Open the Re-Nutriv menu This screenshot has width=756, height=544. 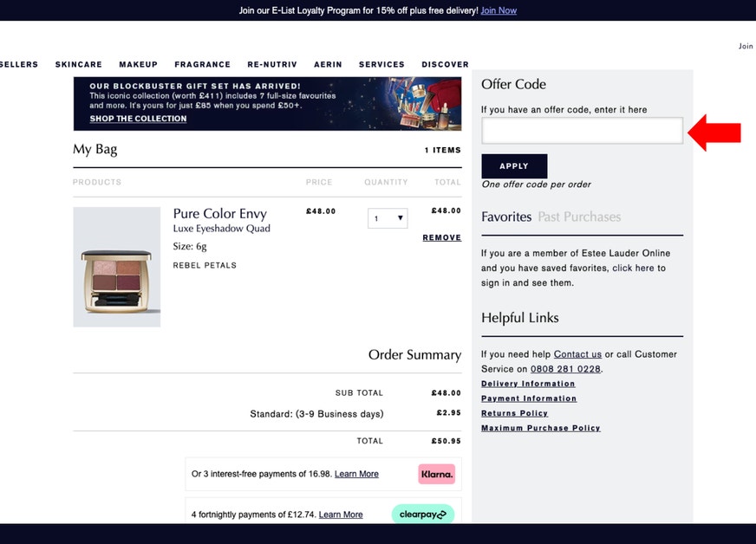272,65
